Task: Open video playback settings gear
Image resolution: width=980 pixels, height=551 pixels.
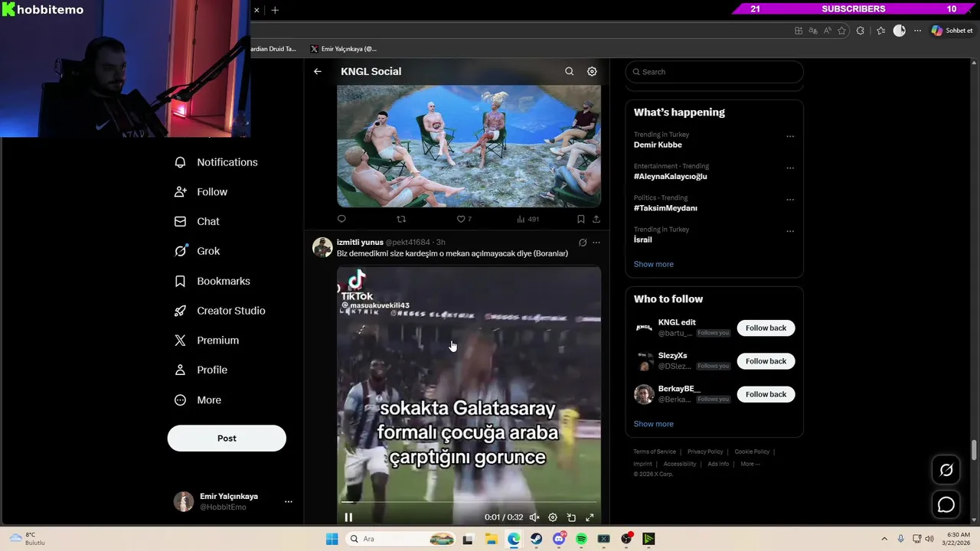Action: 553,517
